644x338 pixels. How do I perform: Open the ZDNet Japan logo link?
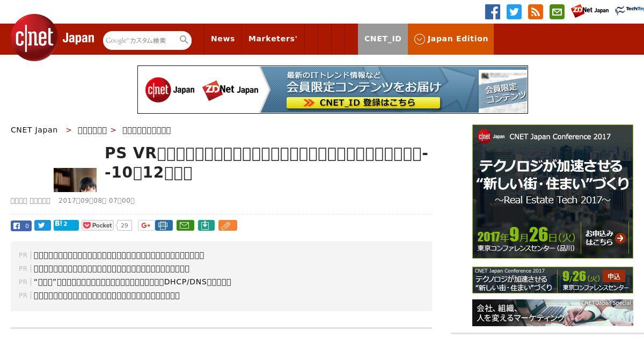[x=590, y=11]
